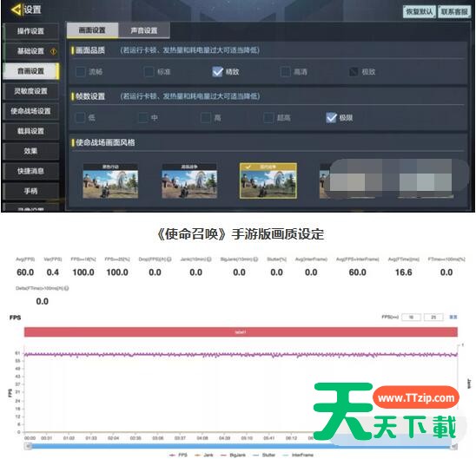Uncheck the 极限 frame rate option
The height and width of the screenshot is (459, 476).
(331, 118)
